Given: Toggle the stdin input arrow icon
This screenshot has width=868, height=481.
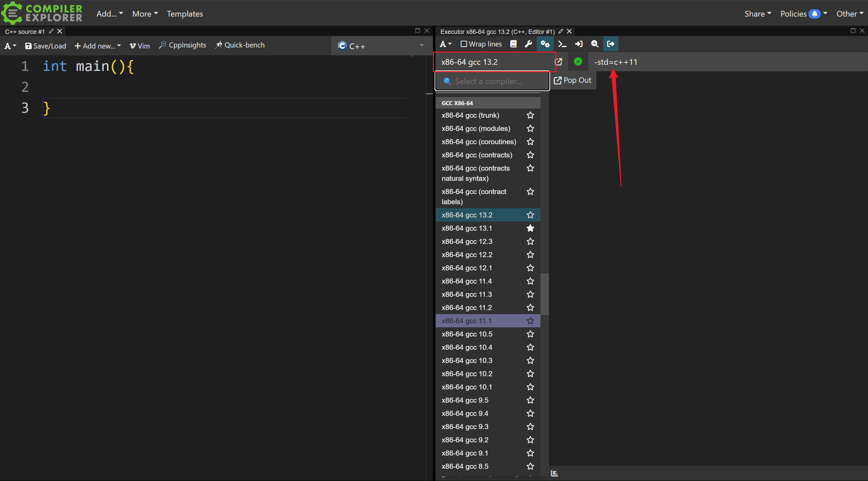Looking at the screenshot, I should [579, 44].
